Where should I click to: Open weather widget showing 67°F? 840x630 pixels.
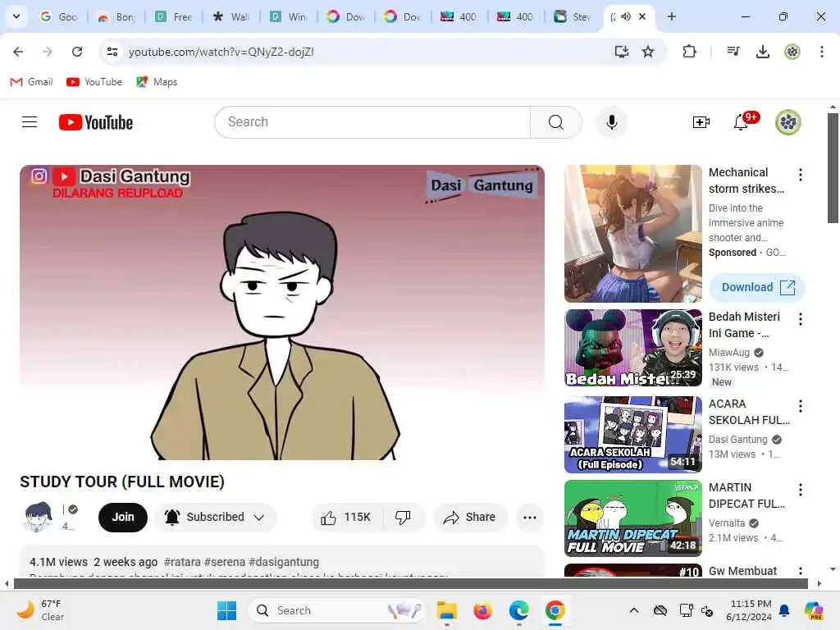click(40, 610)
